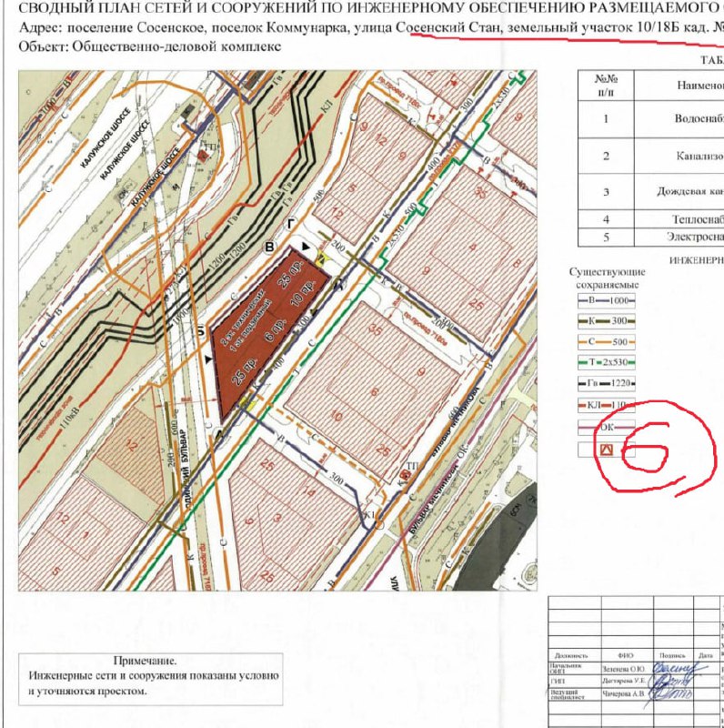Click row number 5 in the table

click(606, 237)
